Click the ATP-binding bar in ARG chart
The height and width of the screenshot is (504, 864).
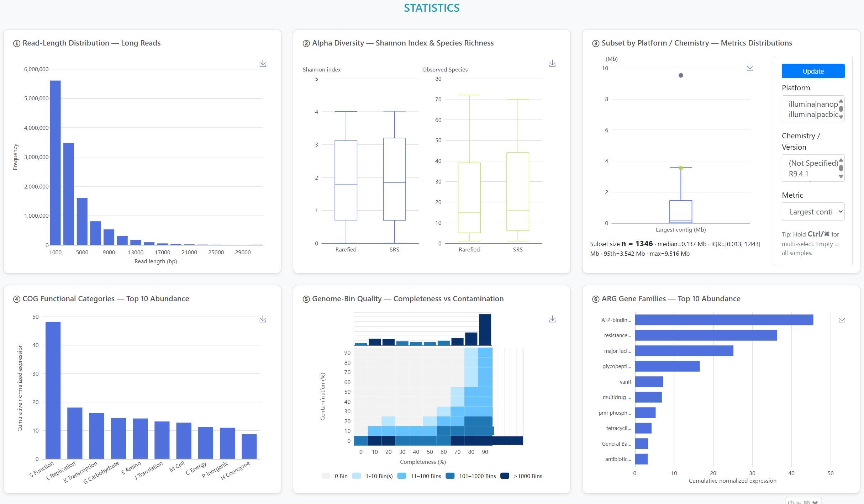tap(724, 320)
